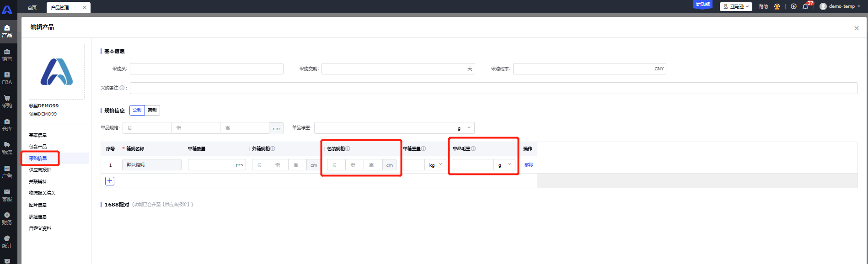Open the 仓库 warehouse sidebar icon
Screen dimensions: 868x264
(7, 125)
